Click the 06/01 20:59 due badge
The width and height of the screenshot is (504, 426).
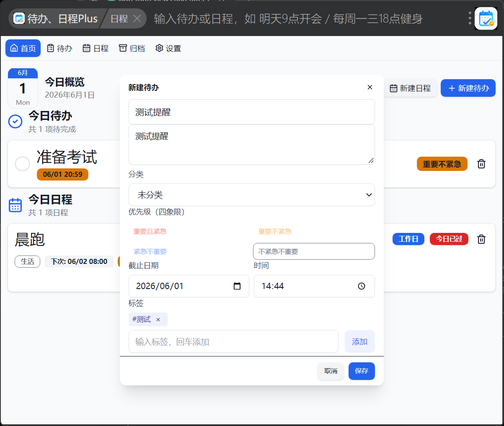[62, 174]
